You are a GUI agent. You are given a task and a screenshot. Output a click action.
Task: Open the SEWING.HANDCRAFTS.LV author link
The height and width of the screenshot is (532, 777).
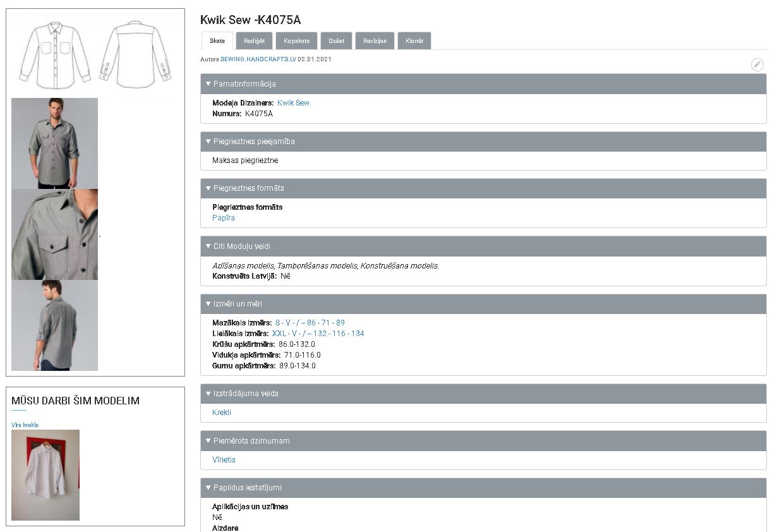258,59
